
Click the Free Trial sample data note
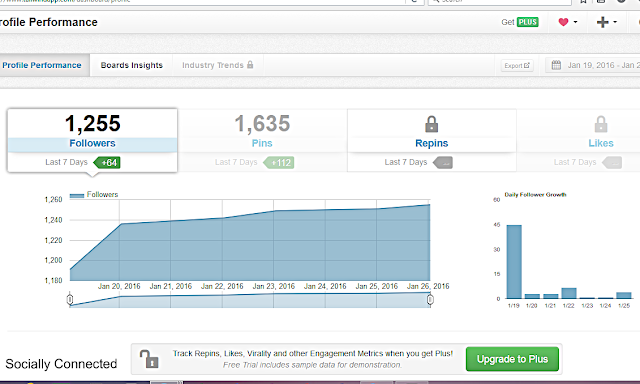[x=312, y=365]
